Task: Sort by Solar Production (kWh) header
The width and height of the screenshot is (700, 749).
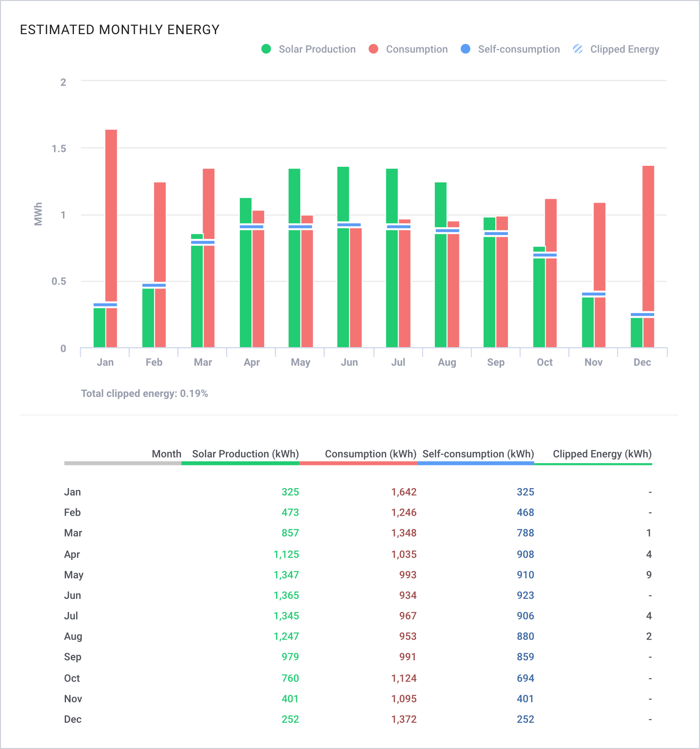Action: (x=245, y=454)
